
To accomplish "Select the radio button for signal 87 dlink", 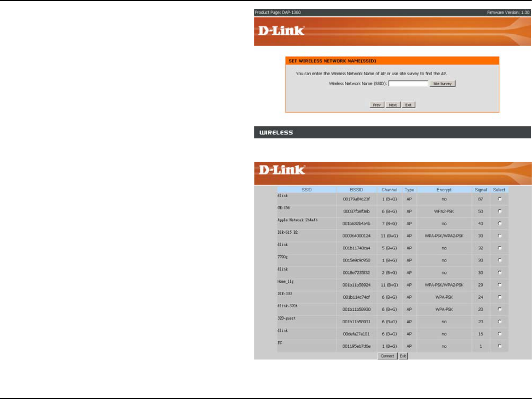I will coord(500,199).
